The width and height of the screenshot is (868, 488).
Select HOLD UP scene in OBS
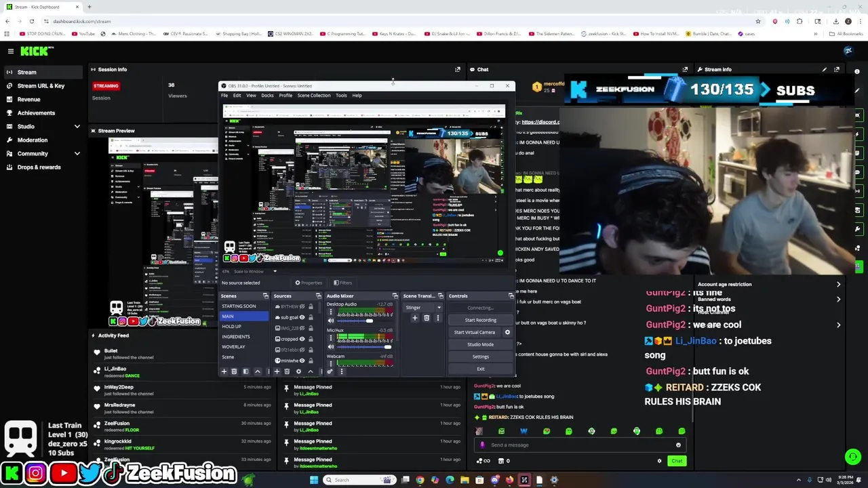point(244,327)
